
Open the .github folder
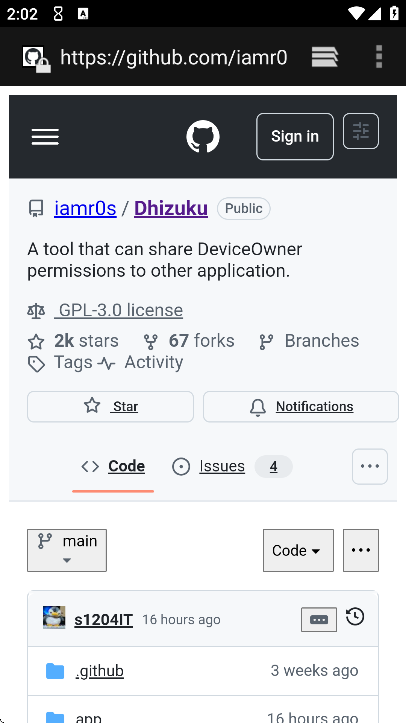coord(100,670)
